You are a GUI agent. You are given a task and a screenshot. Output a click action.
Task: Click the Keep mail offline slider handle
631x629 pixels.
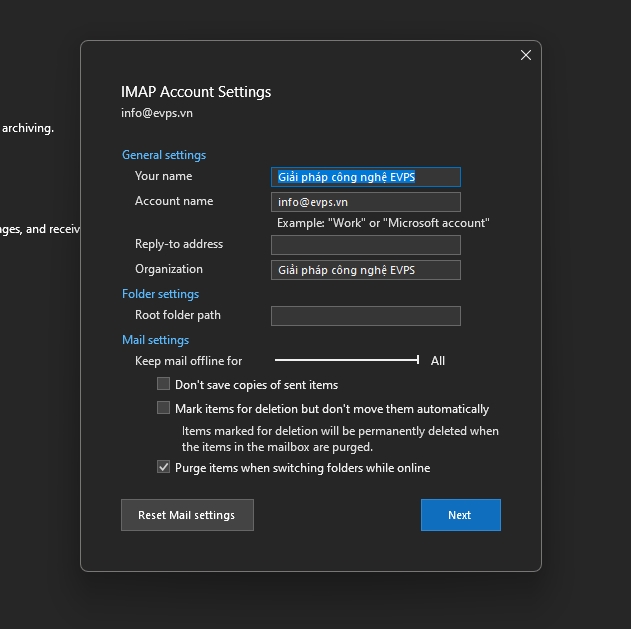[418, 360]
